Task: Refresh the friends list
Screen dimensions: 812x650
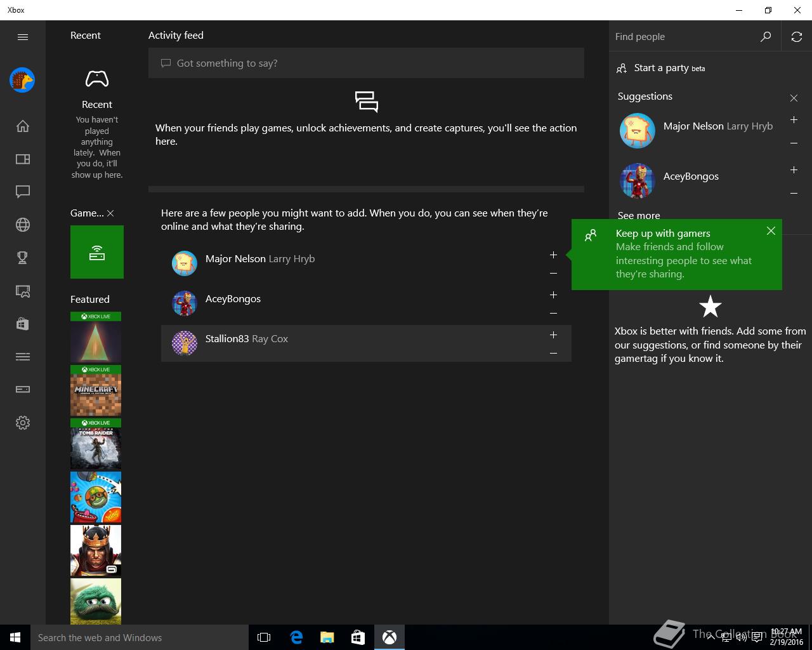Action: coord(797,37)
